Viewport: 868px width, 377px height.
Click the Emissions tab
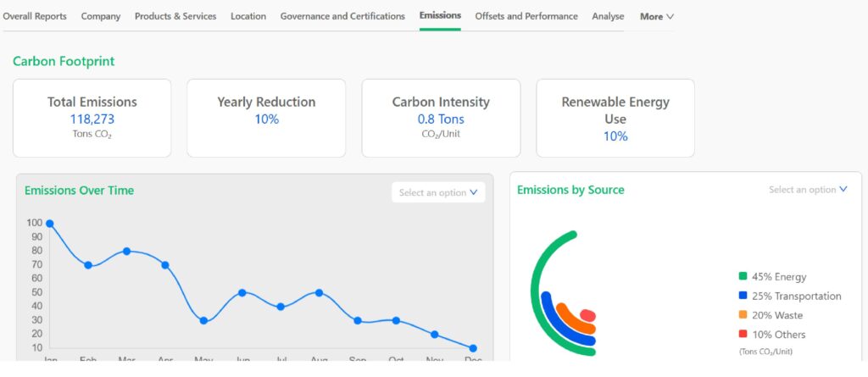click(440, 15)
